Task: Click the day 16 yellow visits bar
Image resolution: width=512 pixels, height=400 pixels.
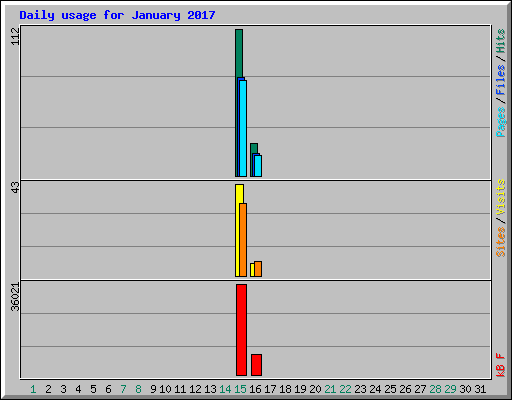Action: click(x=252, y=270)
